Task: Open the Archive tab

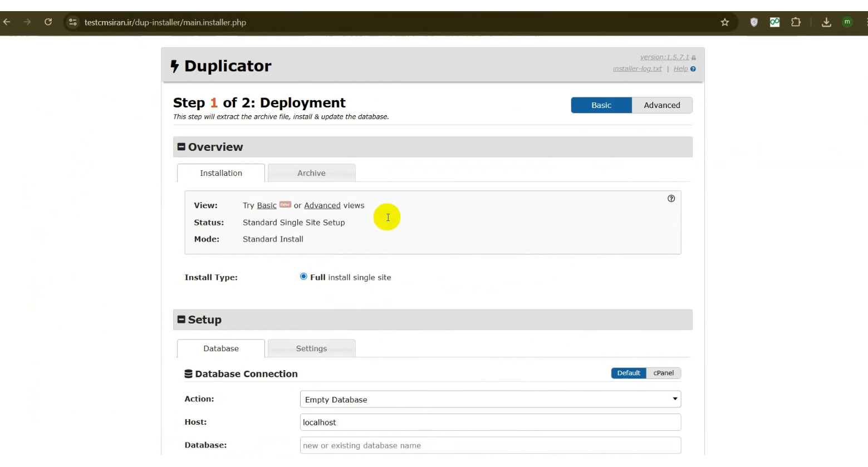Action: 312,173
